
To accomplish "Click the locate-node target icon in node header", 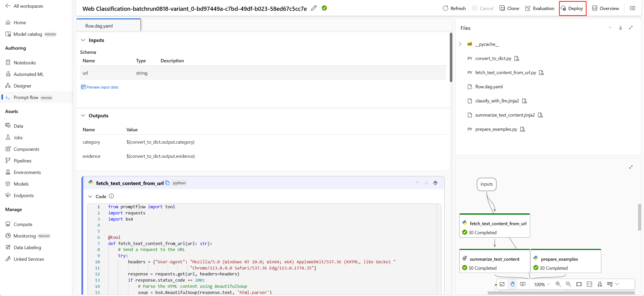I will [435, 183].
